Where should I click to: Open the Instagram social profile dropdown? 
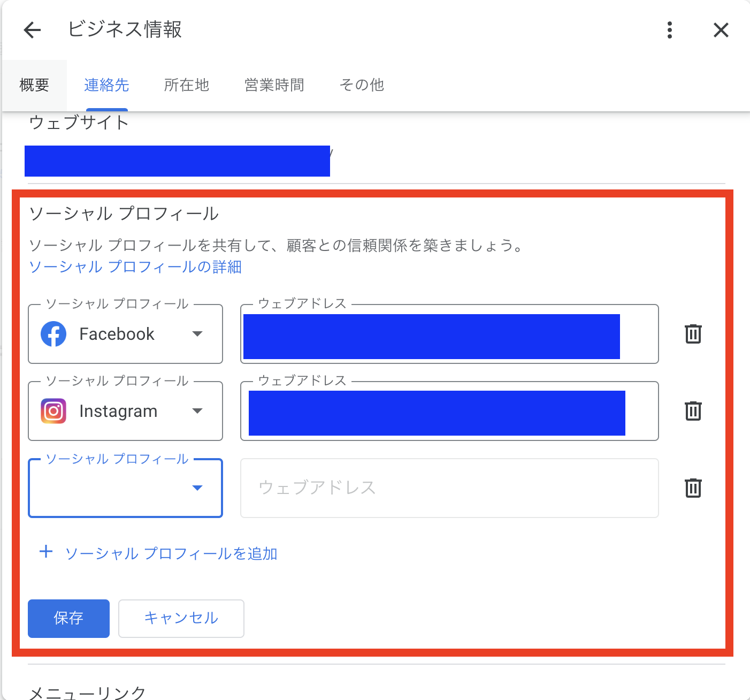click(x=197, y=410)
